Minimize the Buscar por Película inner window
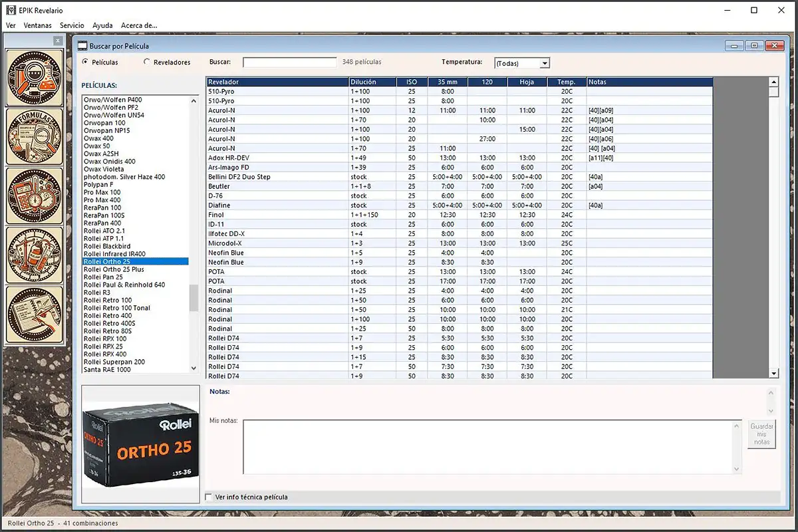The image size is (798, 532). 735,46
